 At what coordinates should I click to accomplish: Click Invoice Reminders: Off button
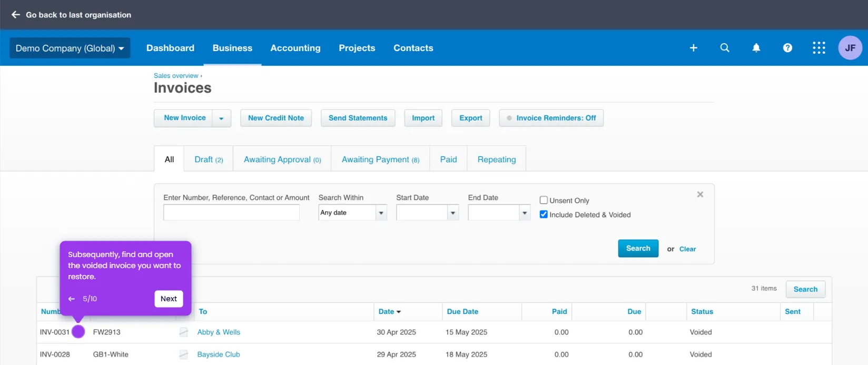click(x=551, y=118)
